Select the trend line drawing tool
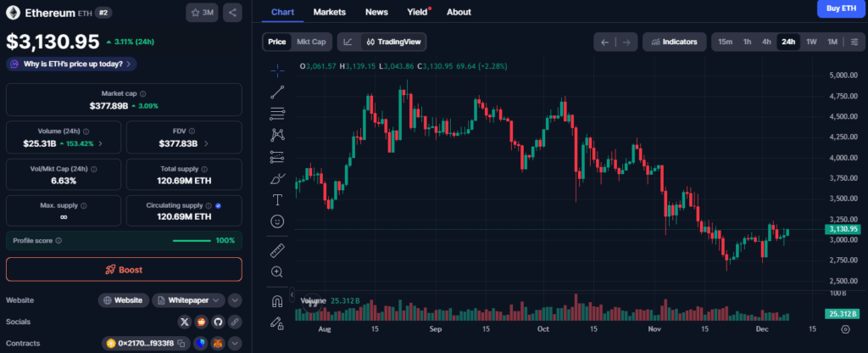Image resolution: width=868 pixels, height=353 pixels. pos(277,92)
